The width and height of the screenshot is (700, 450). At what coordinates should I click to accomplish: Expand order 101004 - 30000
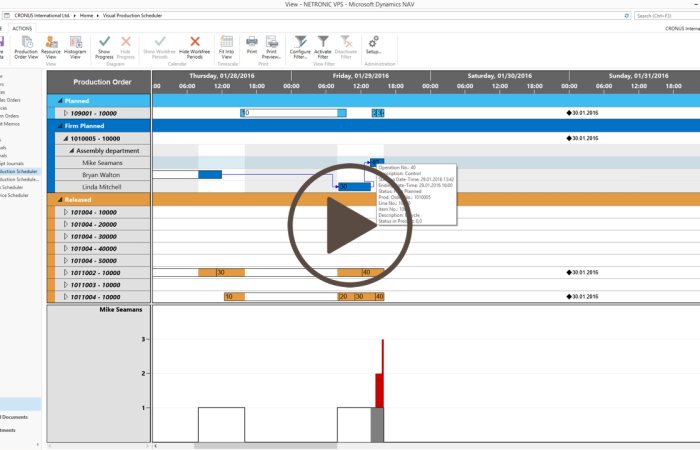click(66, 236)
